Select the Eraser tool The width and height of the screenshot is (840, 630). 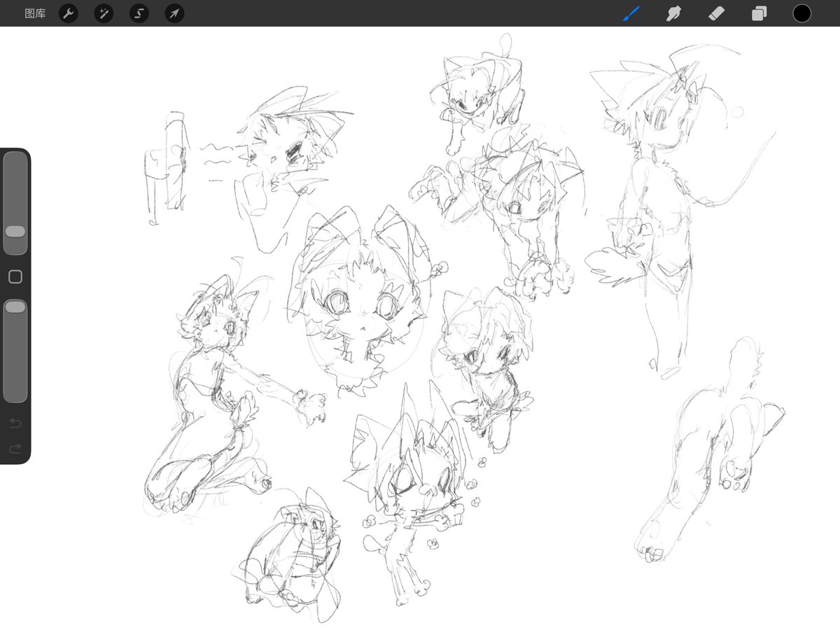click(717, 13)
